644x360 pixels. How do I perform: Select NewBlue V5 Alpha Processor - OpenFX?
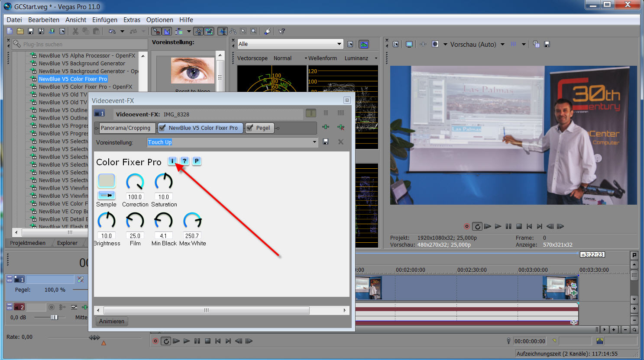[x=87, y=55]
